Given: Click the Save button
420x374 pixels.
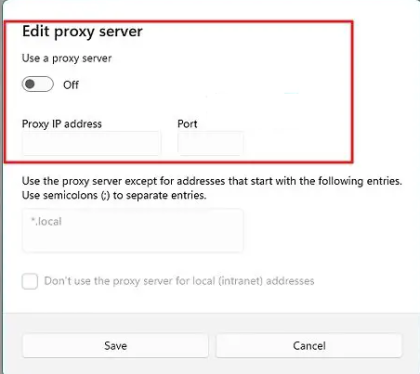Looking at the screenshot, I should 115,346.
